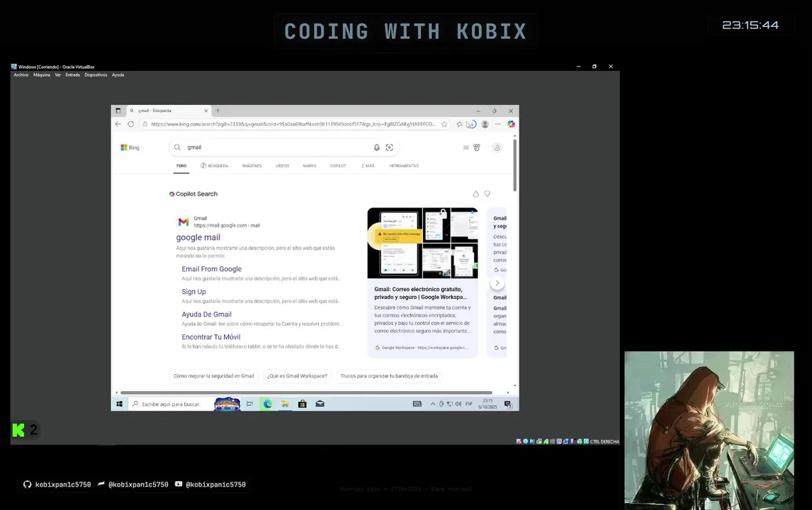The height and width of the screenshot is (510, 812).
Task: Click the browser address bar URL
Action: [x=293, y=124]
